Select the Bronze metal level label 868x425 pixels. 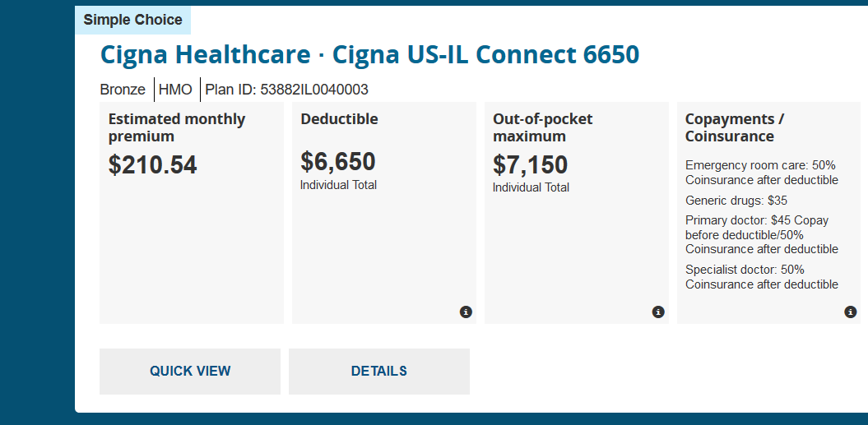123,90
